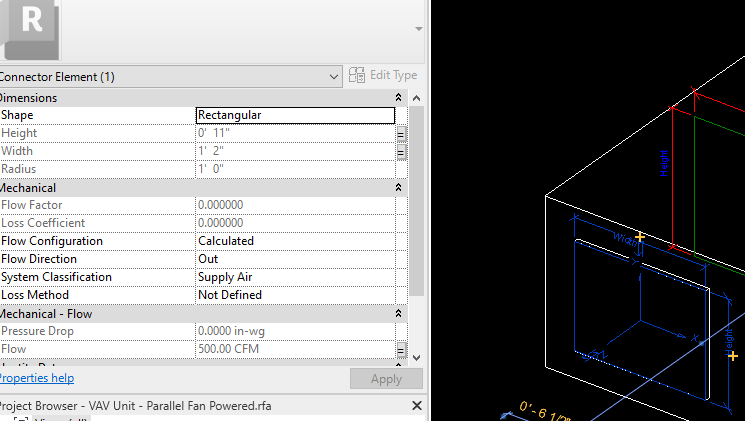Click the Flow value 500.00 CFM
Screen dimensions: 745x421
pyautogui.click(x=295, y=349)
